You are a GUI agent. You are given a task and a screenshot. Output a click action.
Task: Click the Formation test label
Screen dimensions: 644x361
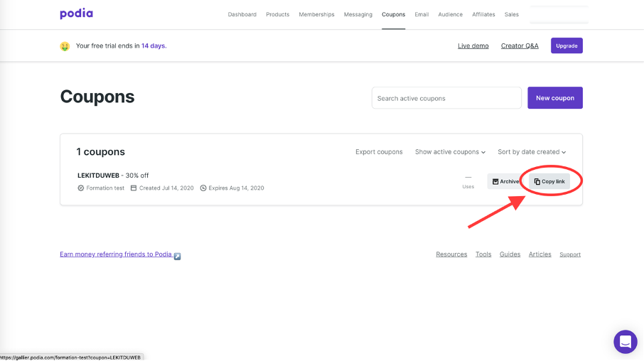(x=105, y=188)
